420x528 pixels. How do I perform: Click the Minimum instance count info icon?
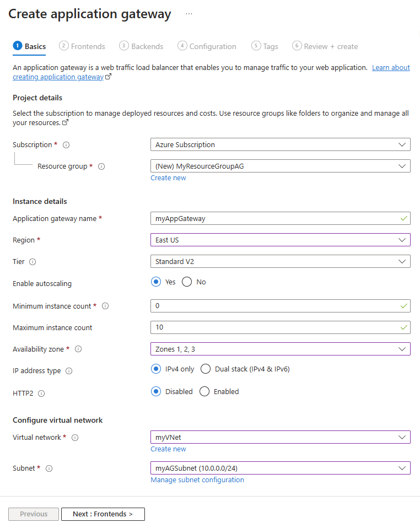click(x=105, y=305)
